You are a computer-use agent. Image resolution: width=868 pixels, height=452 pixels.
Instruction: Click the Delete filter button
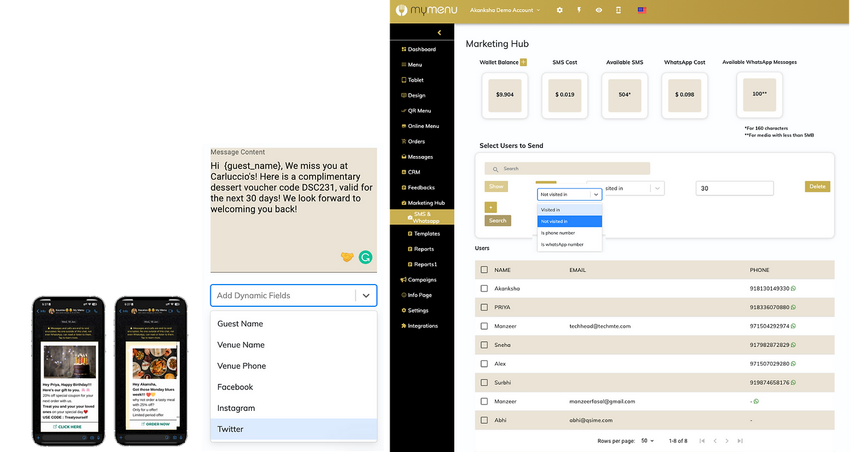817,186
